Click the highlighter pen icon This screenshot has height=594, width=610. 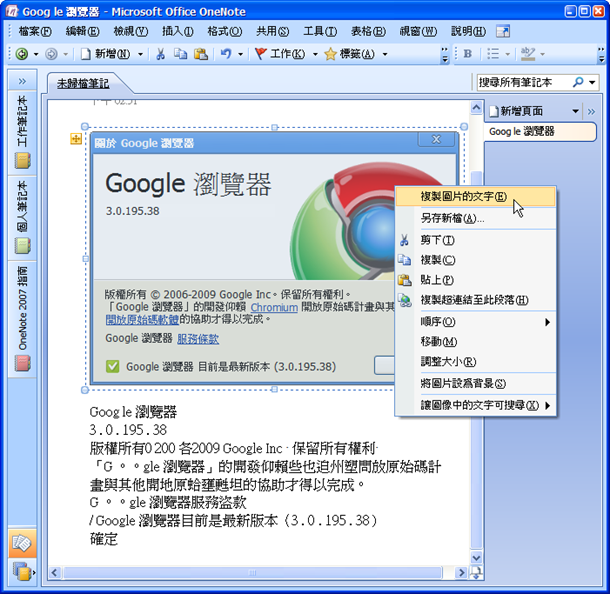[528, 54]
